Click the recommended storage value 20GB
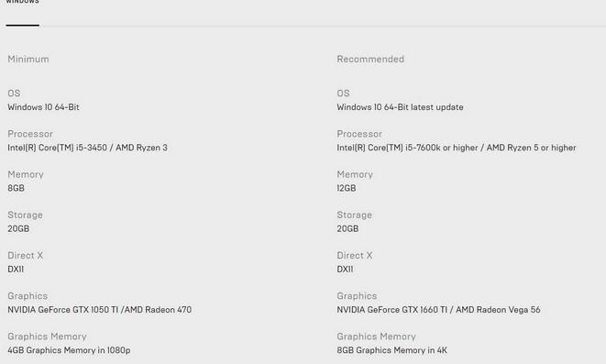The image size is (606, 364). coord(347,228)
